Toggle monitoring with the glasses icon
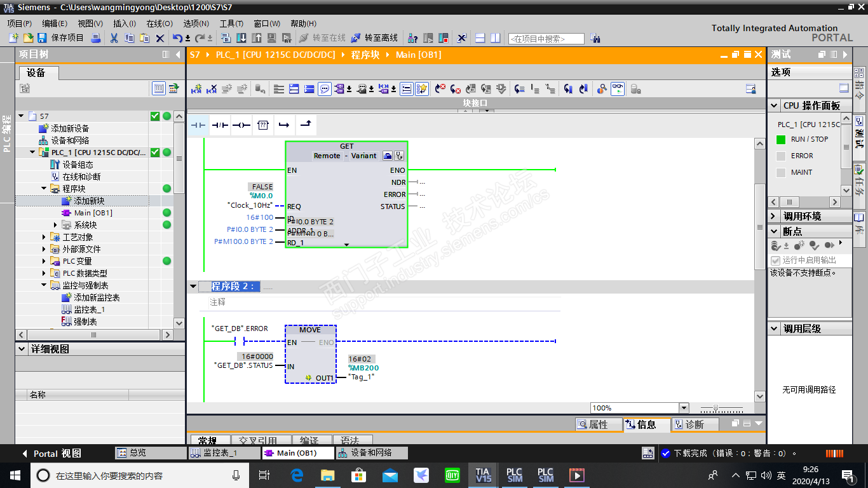The image size is (868, 488). point(618,89)
